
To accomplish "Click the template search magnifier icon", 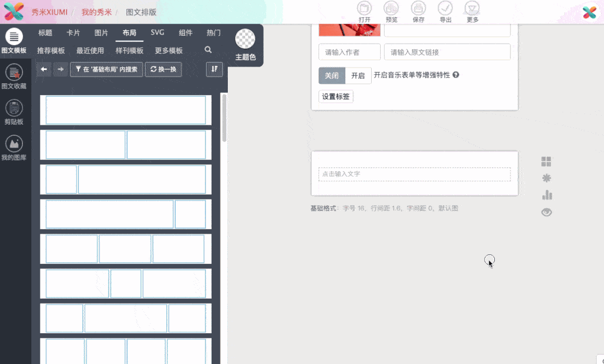I will (208, 50).
